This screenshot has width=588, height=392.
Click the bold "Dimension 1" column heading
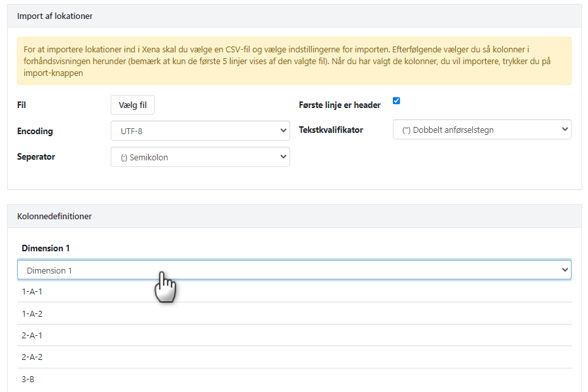tap(45, 248)
